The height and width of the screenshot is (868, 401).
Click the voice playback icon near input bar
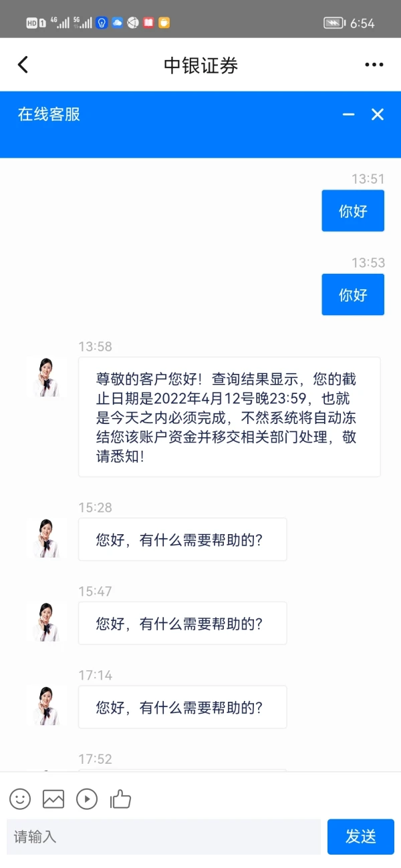[x=87, y=799]
